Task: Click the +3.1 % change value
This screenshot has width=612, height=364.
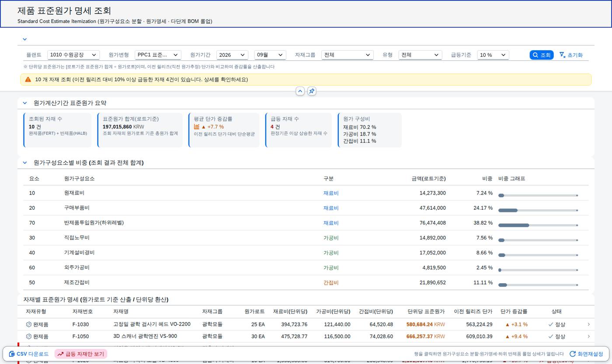Action: (x=516, y=325)
